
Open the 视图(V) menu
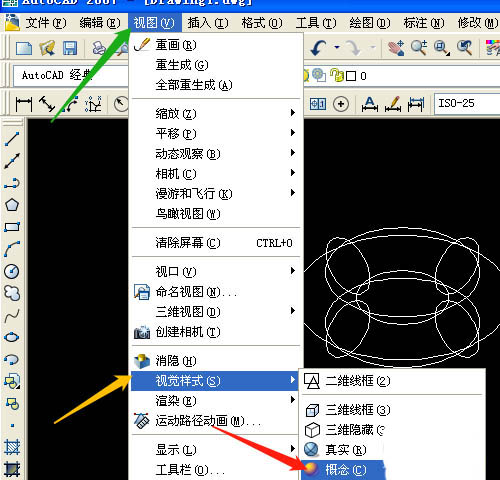(x=154, y=23)
